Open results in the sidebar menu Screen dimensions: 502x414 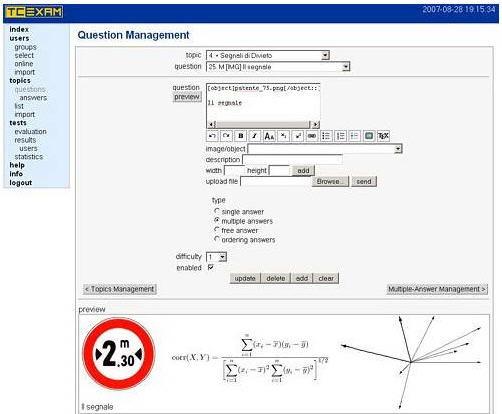pyautogui.click(x=25, y=140)
